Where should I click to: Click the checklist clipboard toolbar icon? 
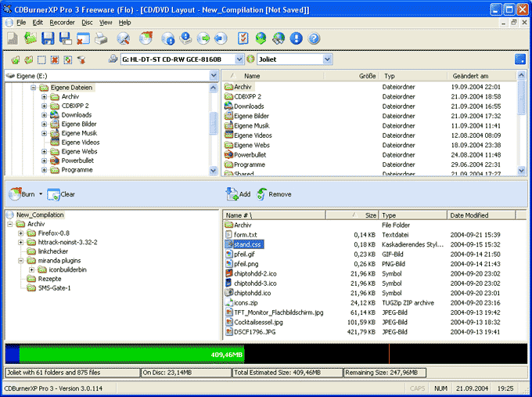click(243, 38)
